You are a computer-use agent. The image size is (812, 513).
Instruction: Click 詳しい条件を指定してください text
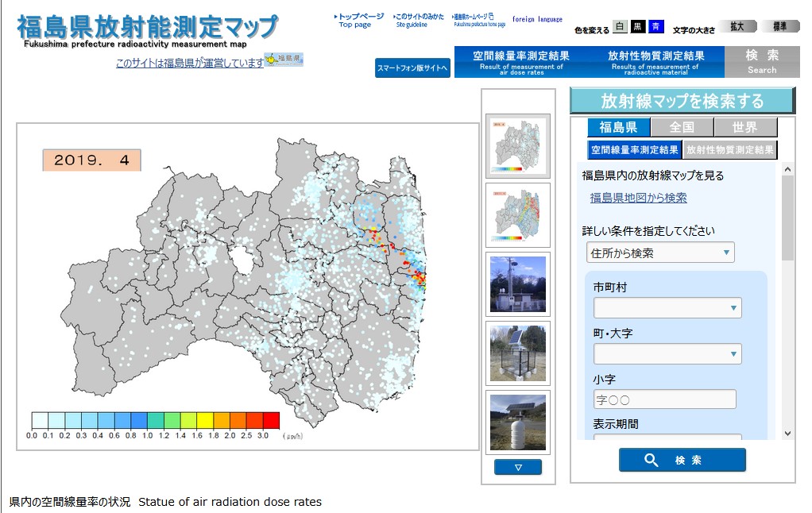point(648,231)
